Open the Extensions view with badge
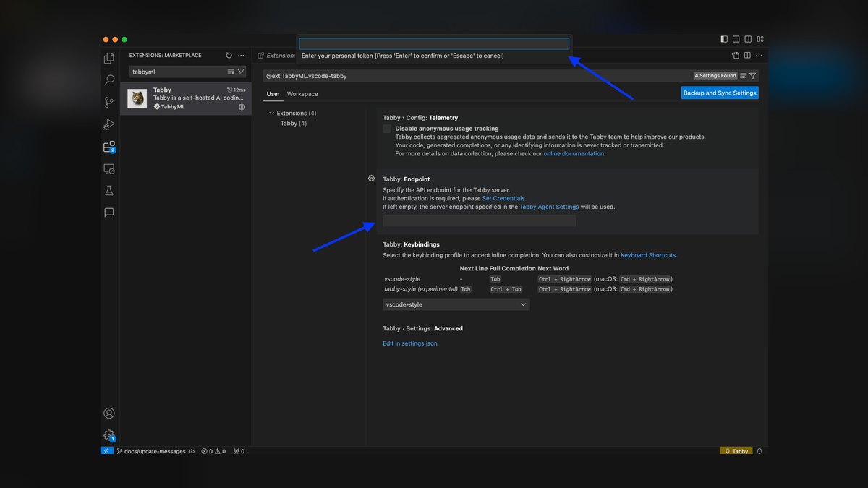This screenshot has height=488, width=868. [x=109, y=147]
